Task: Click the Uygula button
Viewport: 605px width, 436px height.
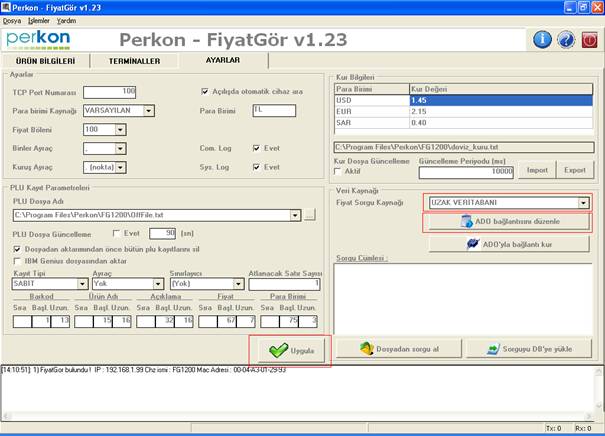Action: pyautogui.click(x=291, y=350)
